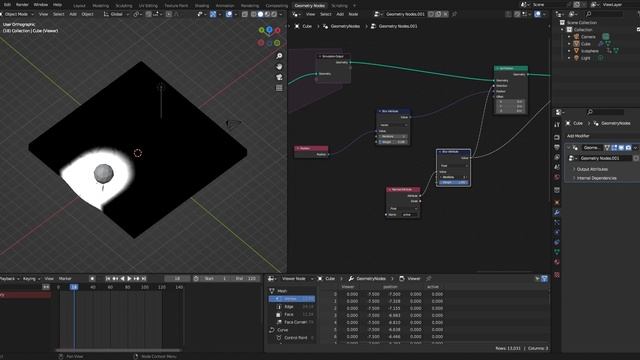Select wireframe viewport shading mode
The width and height of the screenshot is (640, 360).
[253, 14]
